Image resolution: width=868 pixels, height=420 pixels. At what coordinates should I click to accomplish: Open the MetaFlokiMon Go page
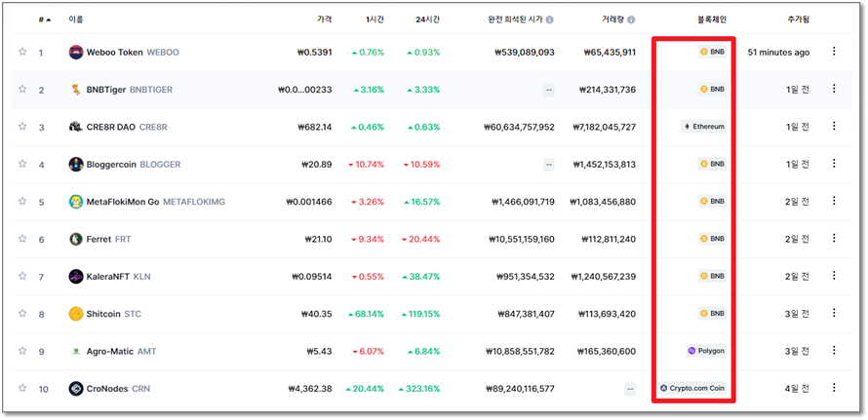(156, 202)
